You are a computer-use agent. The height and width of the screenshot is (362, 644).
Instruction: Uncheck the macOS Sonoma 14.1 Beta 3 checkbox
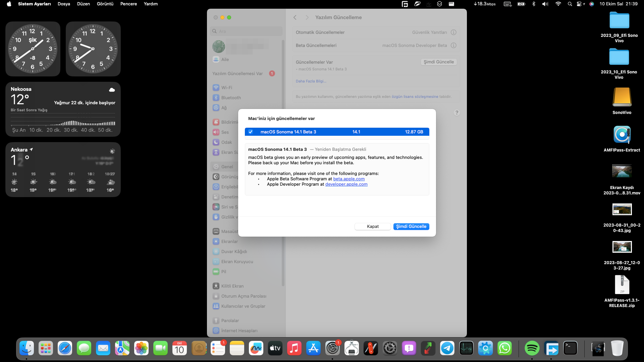[251, 132]
